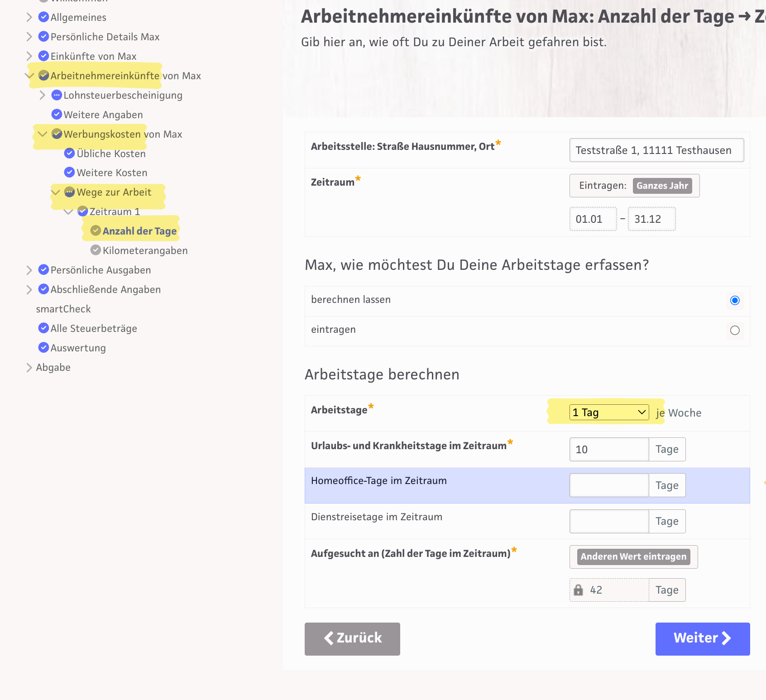Click the checkmark icon beside Alle Steuerbeträge
Screen dimensions: 766x700
(43, 328)
